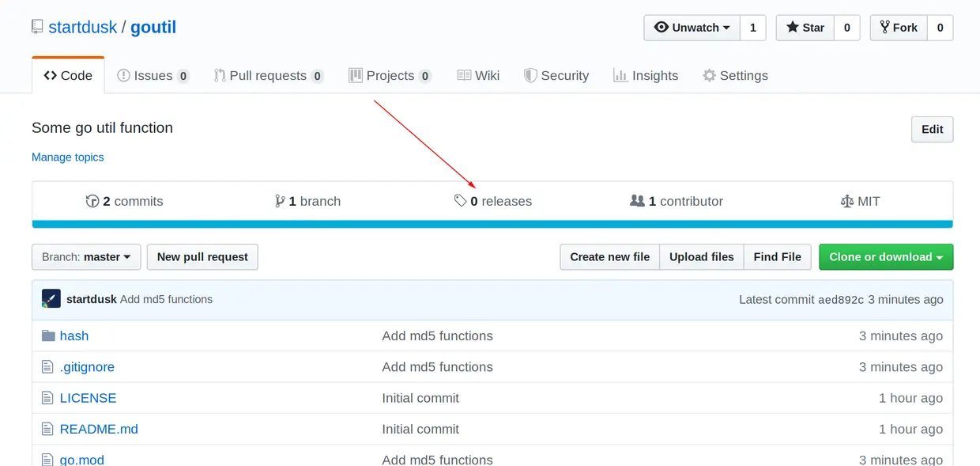This screenshot has height=466, width=980.
Task: Open the Insights tab
Action: point(646,75)
